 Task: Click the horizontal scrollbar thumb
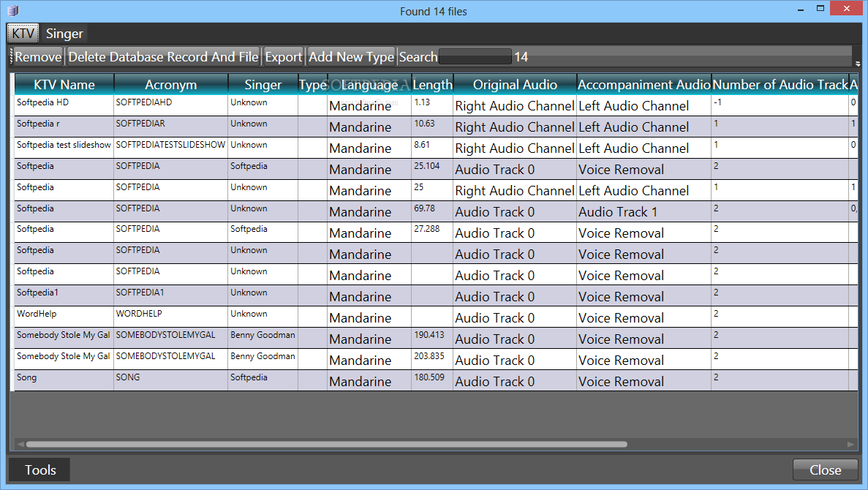pyautogui.click(x=327, y=444)
